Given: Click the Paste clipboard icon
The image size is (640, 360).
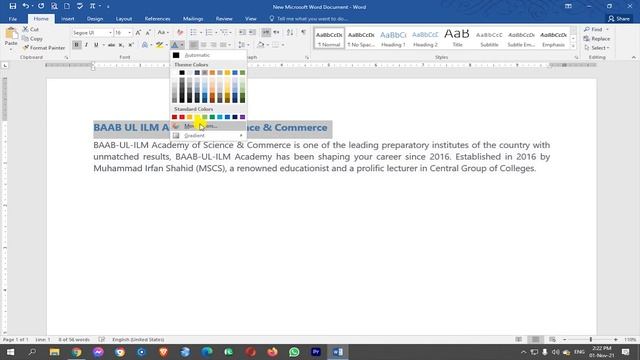Looking at the screenshot, I should 11,34.
